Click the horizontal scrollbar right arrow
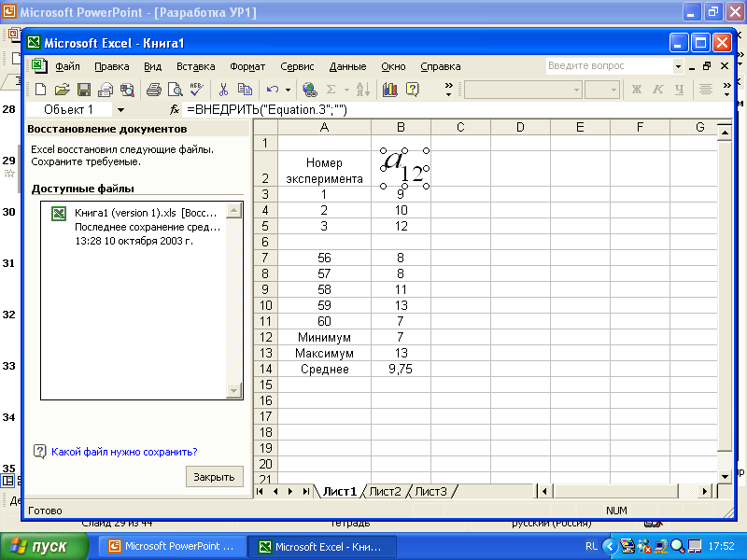The image size is (747, 560). pos(705,491)
